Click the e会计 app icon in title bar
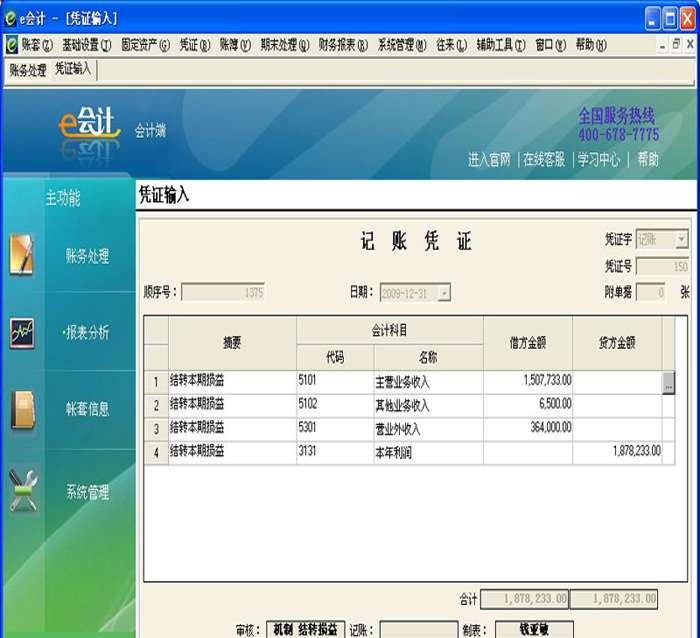 (10, 18)
